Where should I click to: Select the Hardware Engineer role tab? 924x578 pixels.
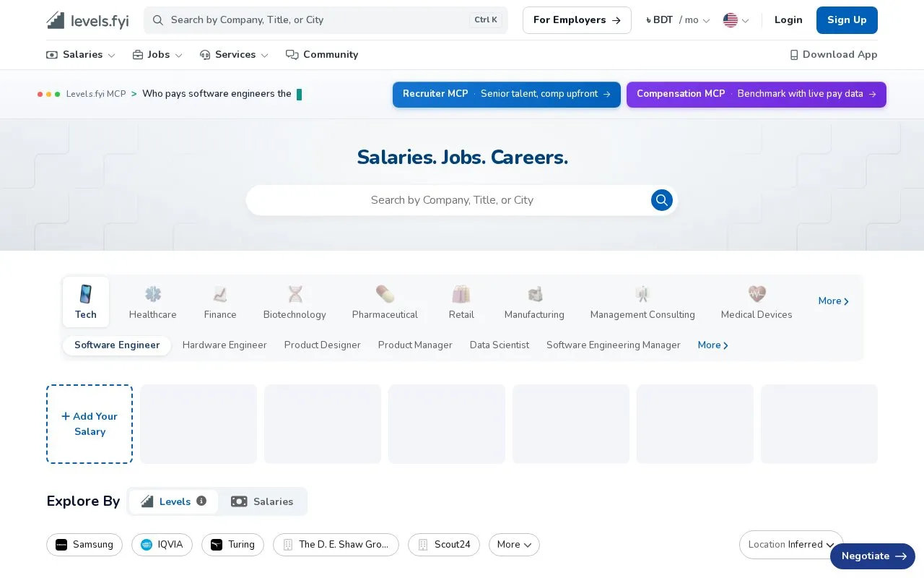225,345
